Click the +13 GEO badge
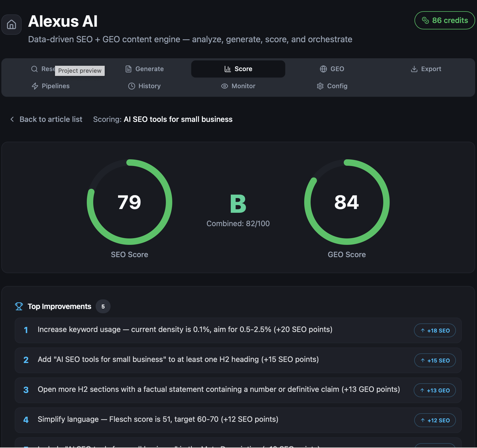Viewport: 477px width, 448px height. click(435, 390)
